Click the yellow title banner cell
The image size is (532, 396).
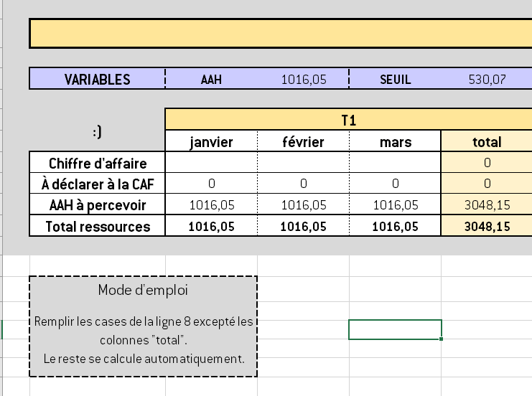pyautogui.click(x=281, y=33)
